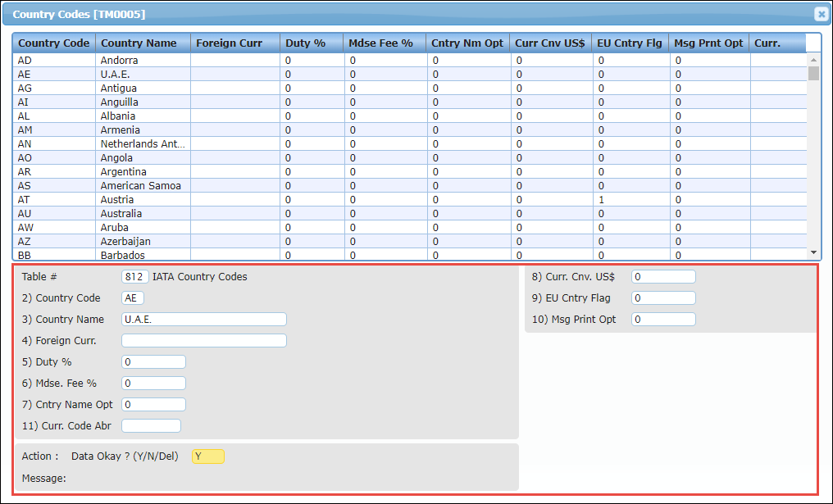Select the Angola row
Screen dimensions: 833x504
pos(409,157)
